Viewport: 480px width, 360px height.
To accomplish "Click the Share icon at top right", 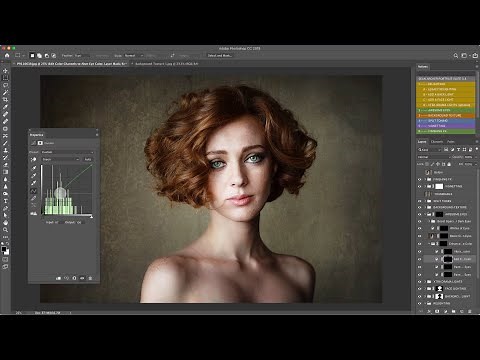I will tap(475, 56).
